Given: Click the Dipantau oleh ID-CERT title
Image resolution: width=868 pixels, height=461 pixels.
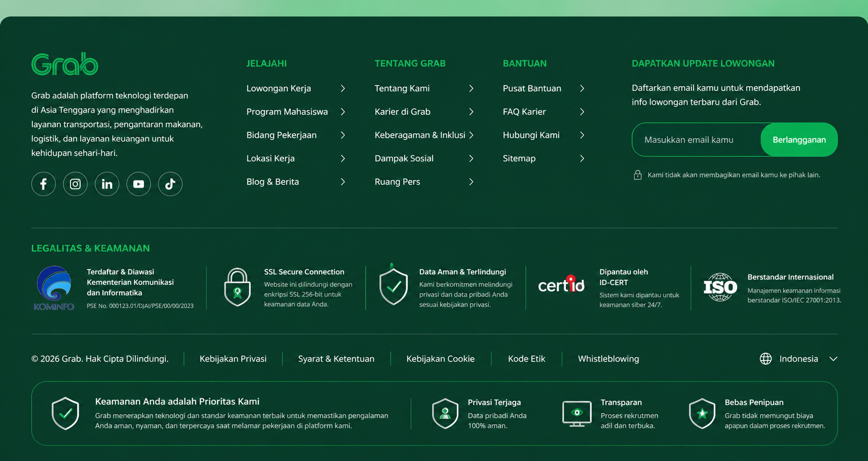Looking at the screenshot, I should coord(624,277).
